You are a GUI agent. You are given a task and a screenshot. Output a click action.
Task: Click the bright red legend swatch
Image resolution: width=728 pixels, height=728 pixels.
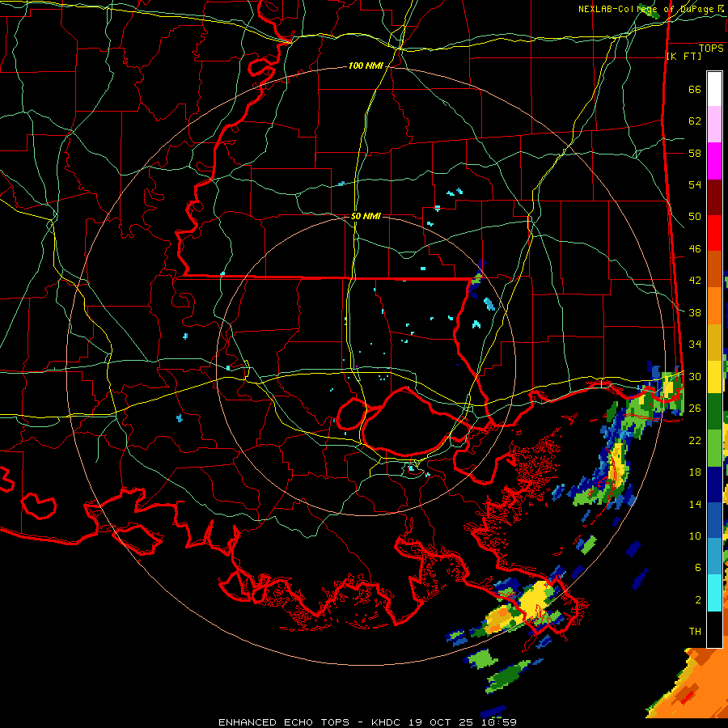tap(714, 233)
